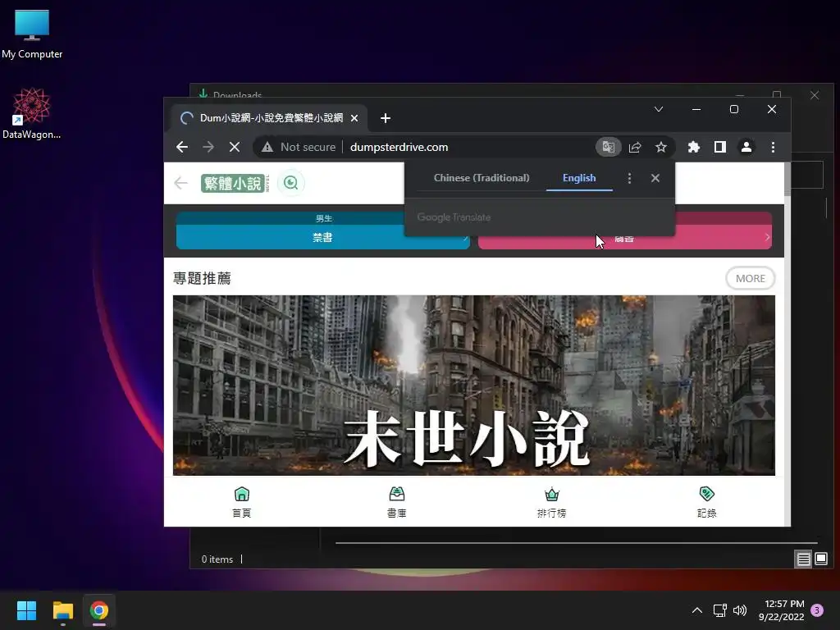Click the Google Translate icon in address bar
The height and width of the screenshot is (630, 840).
pos(608,147)
